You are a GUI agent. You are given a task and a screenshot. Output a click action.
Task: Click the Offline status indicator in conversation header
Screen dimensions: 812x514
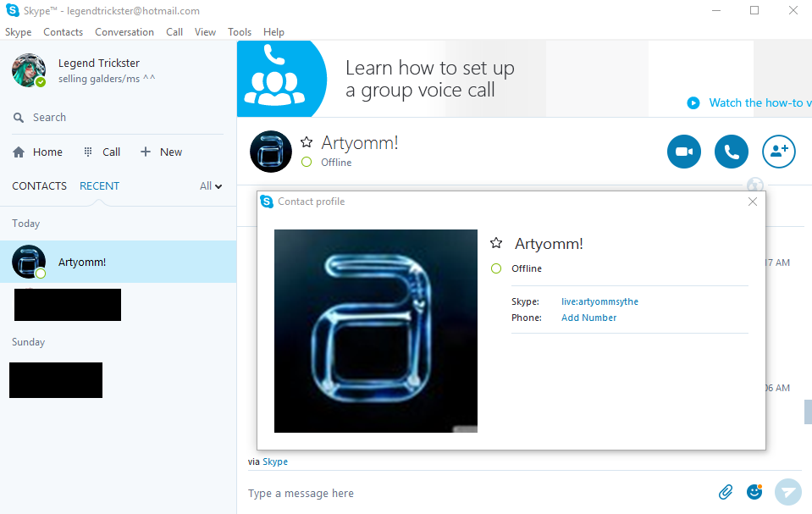pyautogui.click(x=307, y=163)
